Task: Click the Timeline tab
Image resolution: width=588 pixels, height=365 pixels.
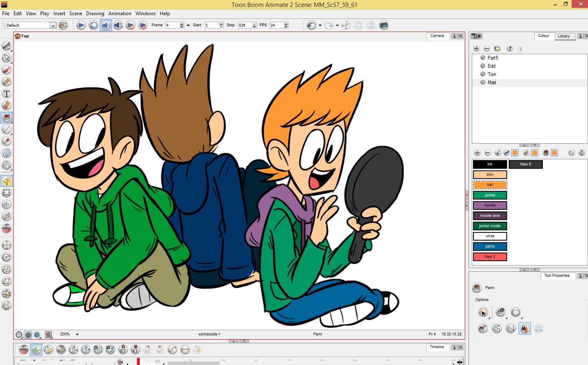Action: coord(437,347)
